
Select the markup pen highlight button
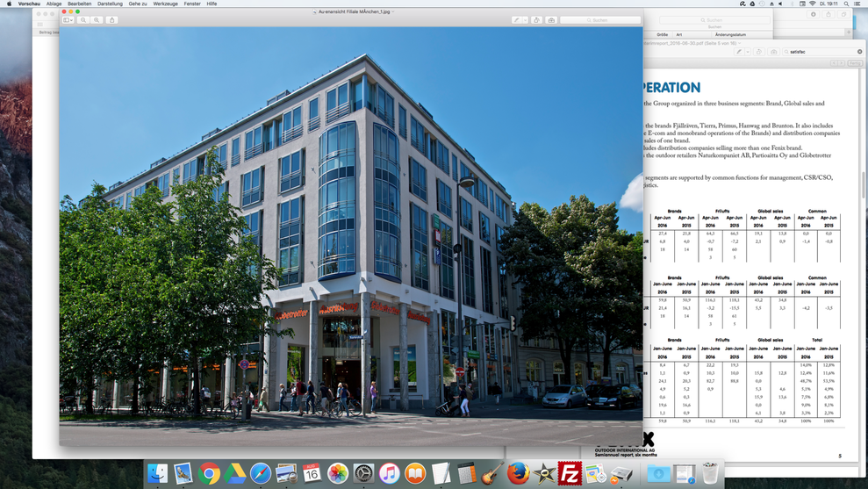(516, 20)
